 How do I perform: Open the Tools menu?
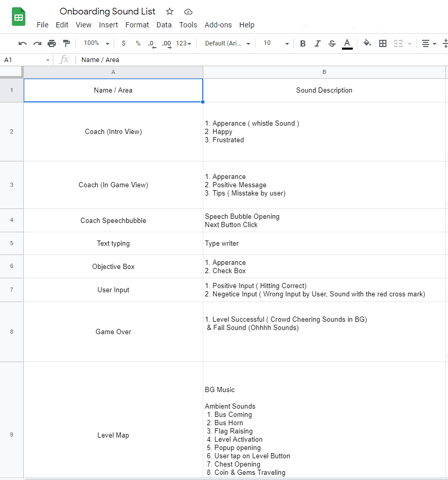click(x=188, y=25)
